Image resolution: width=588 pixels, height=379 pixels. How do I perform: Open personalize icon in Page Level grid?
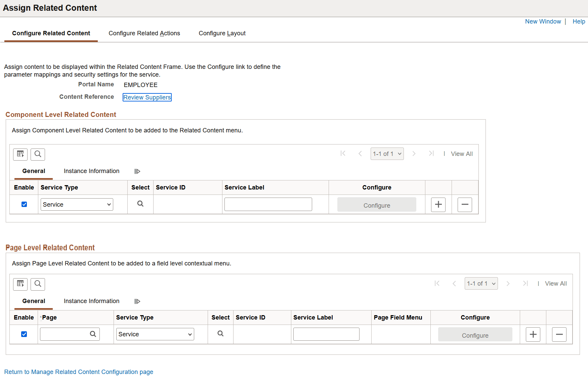tap(20, 284)
